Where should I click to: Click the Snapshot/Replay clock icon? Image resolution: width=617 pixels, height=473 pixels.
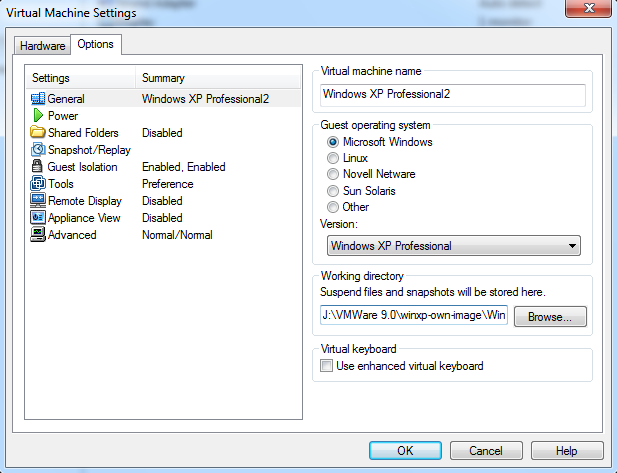(38, 150)
